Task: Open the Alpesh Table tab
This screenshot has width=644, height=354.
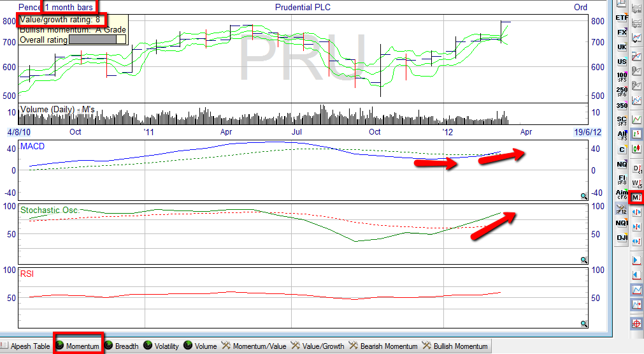Action: tap(25, 346)
